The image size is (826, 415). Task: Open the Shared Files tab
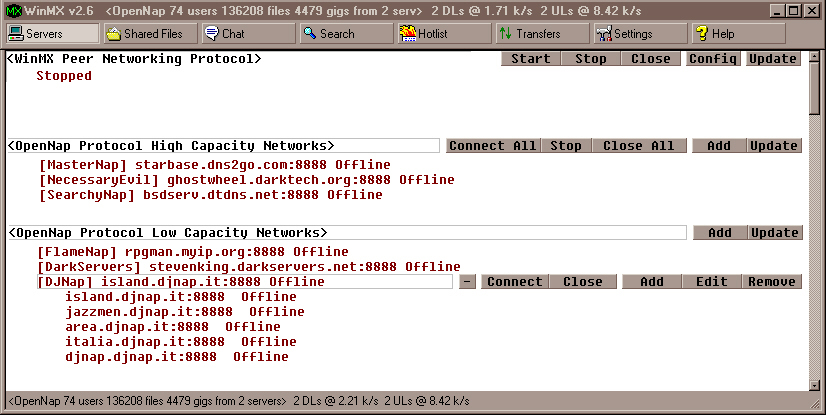pyautogui.click(x=150, y=34)
